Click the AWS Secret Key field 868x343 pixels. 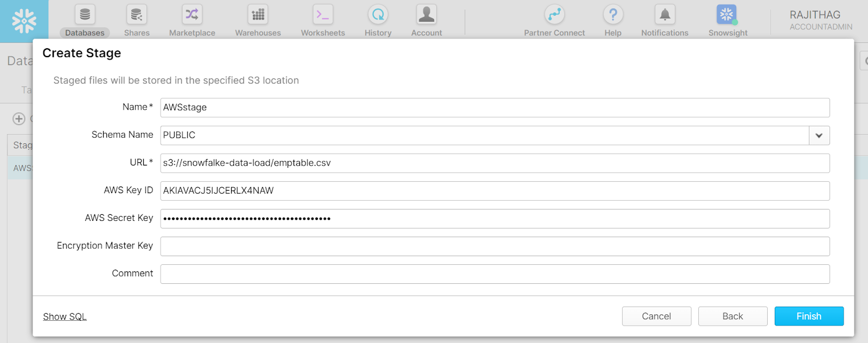point(495,218)
